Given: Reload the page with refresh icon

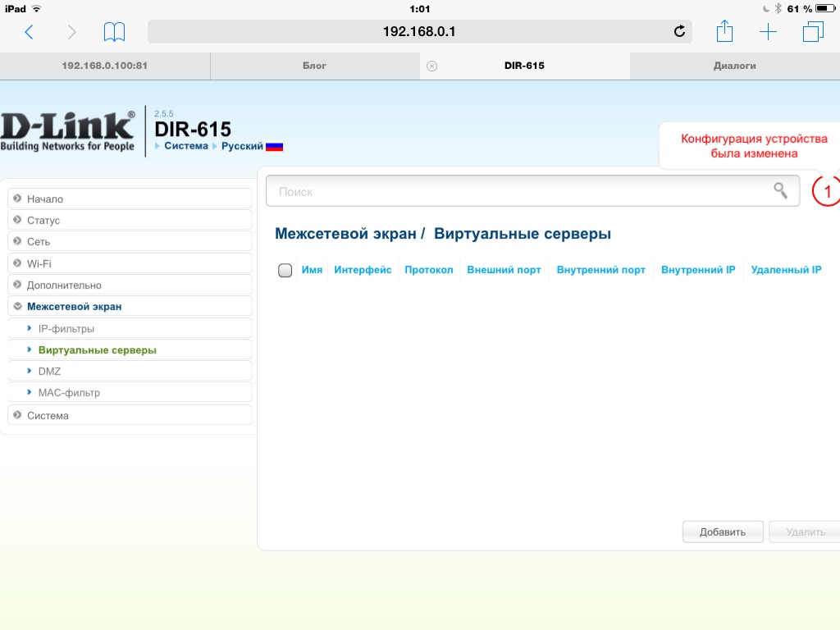Looking at the screenshot, I should pos(679,32).
